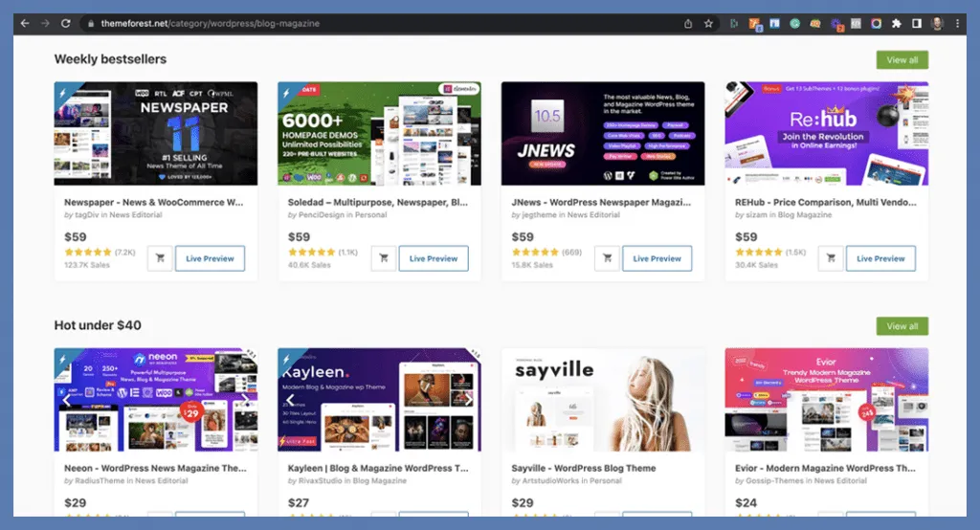Open Live Preview for REHub theme

pos(880,258)
